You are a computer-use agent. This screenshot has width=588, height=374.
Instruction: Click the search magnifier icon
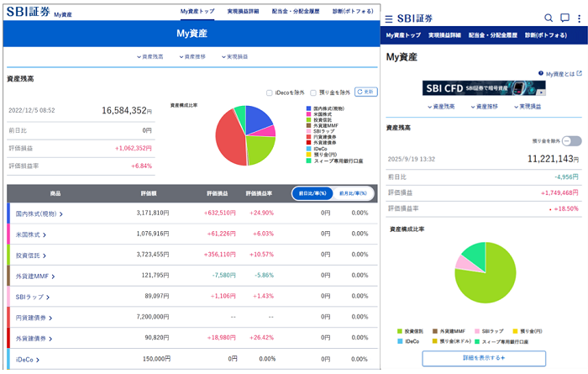coord(549,18)
